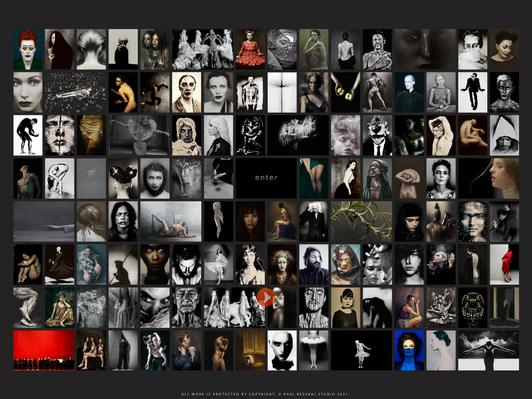
Task: Open the long-bearded man portrait
Action: point(313,264)
